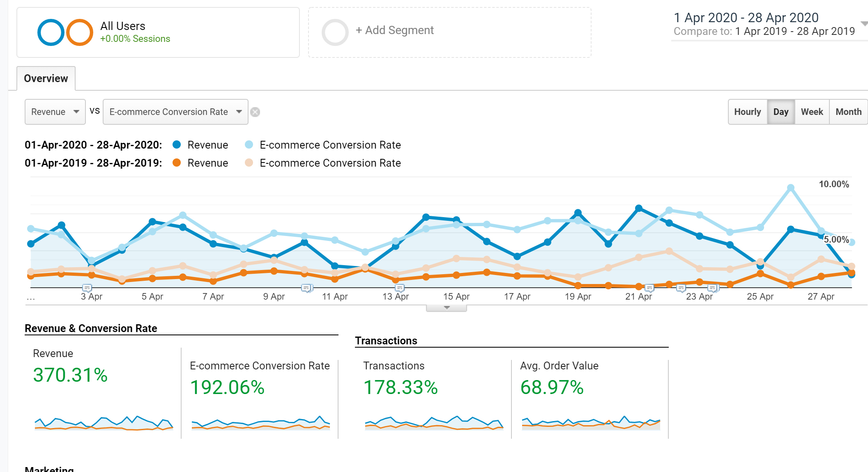Click the + Add Segment link

(394, 30)
